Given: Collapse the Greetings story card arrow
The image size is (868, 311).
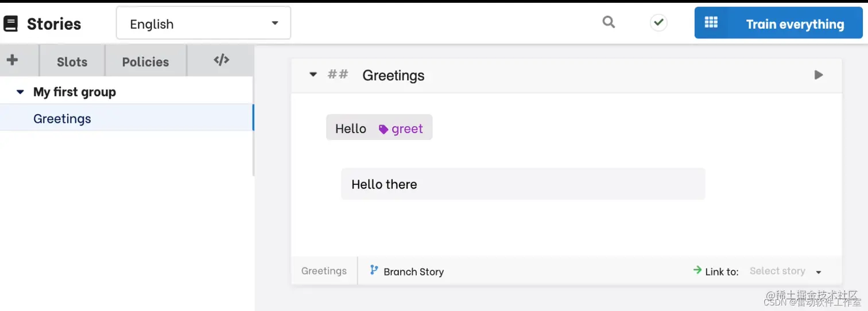Looking at the screenshot, I should (313, 75).
